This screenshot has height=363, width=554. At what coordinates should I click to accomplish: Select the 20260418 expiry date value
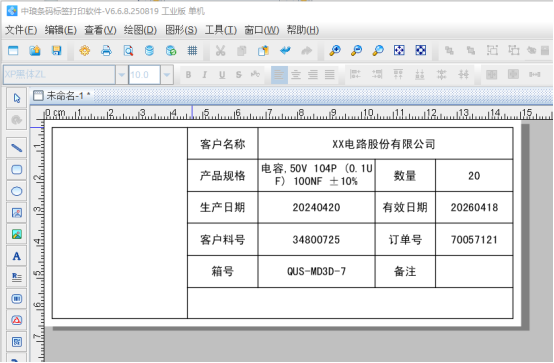[474, 207]
